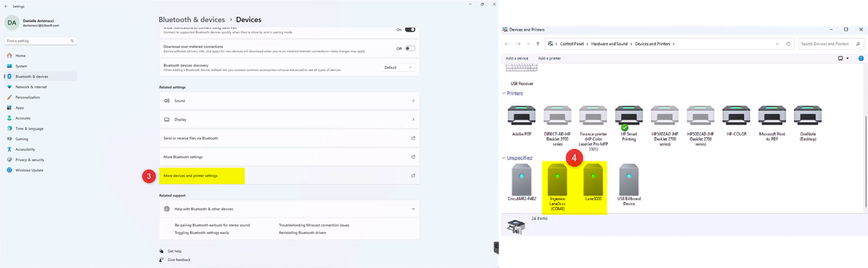Select the DIRECT-AD-HP DeskJet 2700 printer icon
Screen dimensions: 868x268
[x=557, y=116]
